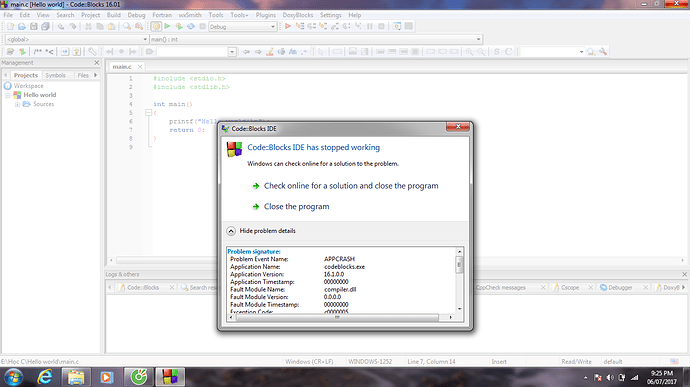Click the Build and run icon
690x387 pixels.
[x=179, y=26]
